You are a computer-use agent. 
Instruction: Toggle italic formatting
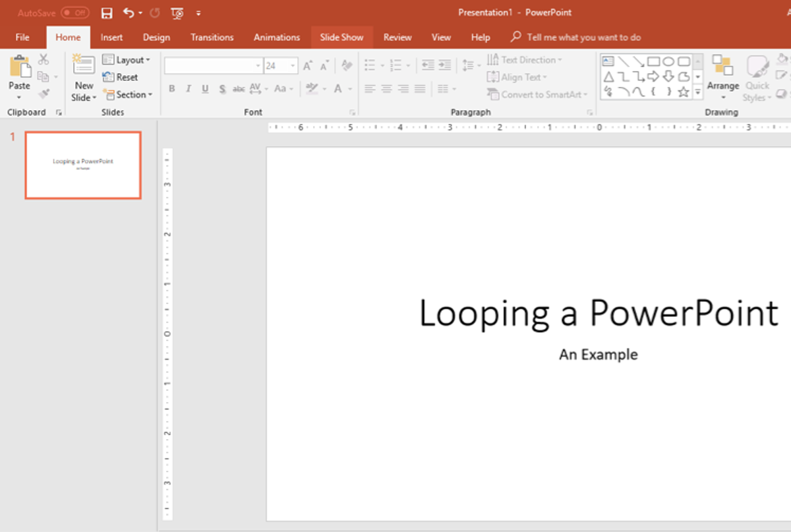coord(189,88)
